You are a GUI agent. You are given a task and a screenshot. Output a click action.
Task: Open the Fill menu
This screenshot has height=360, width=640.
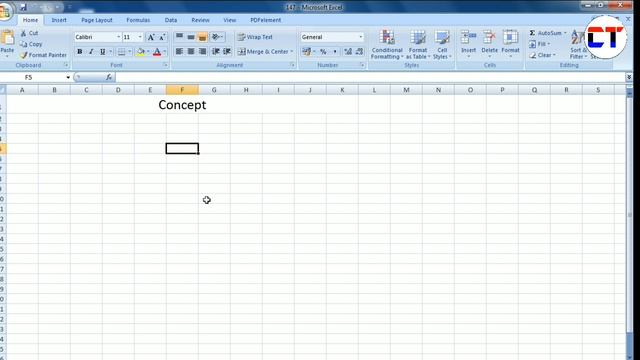point(539,44)
